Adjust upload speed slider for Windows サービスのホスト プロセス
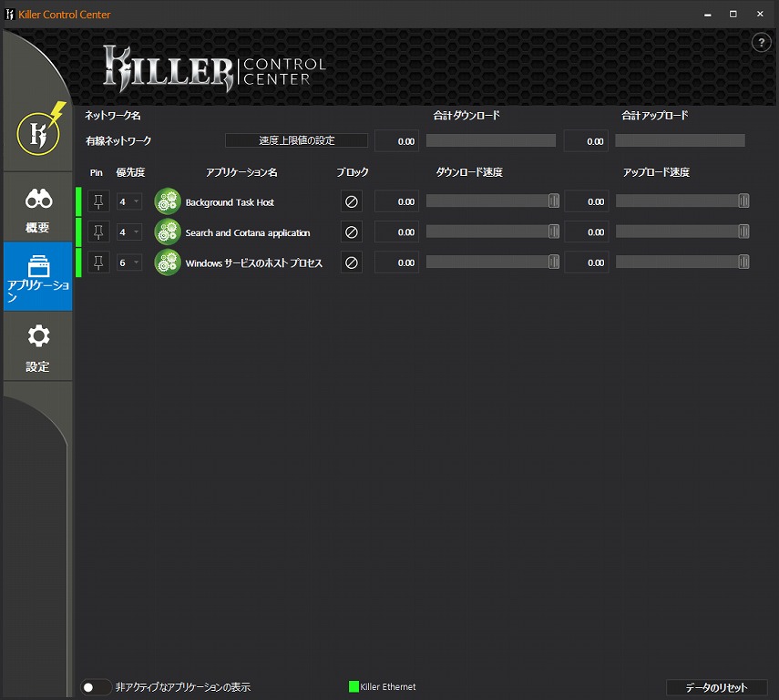Viewport: 779px width, 700px height. point(743,262)
